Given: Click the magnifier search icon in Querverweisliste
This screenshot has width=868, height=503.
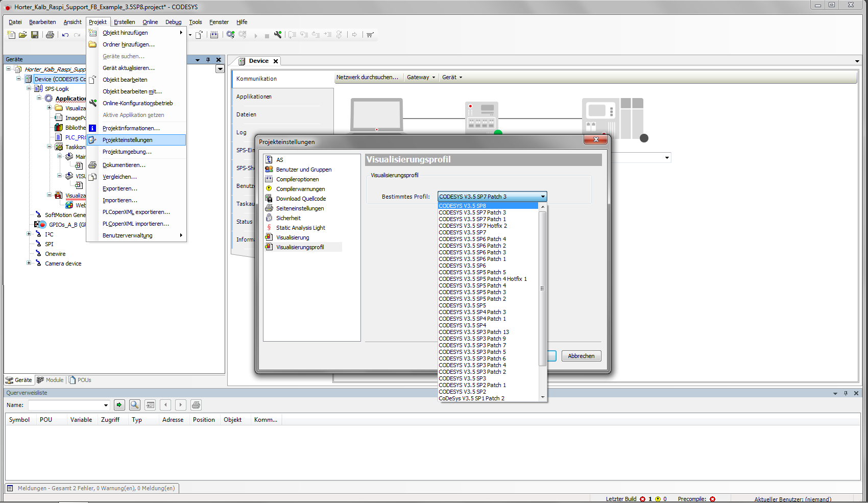Looking at the screenshot, I should point(135,405).
